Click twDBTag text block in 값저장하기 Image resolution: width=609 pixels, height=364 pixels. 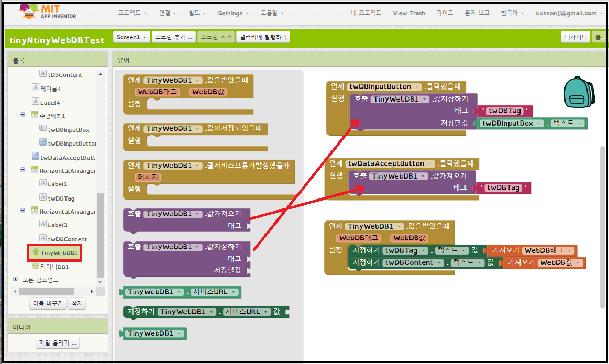pos(504,111)
